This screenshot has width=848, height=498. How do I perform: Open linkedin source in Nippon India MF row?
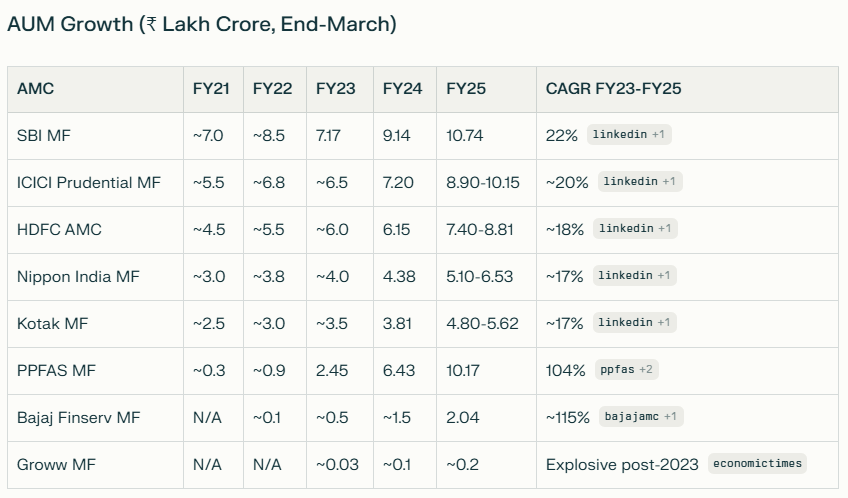tap(635, 275)
